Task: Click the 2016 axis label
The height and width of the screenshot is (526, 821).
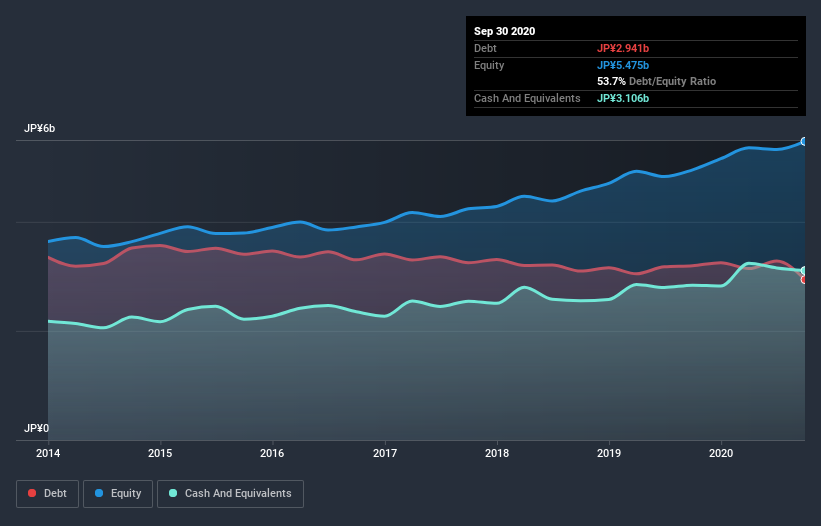Action: click(272, 453)
